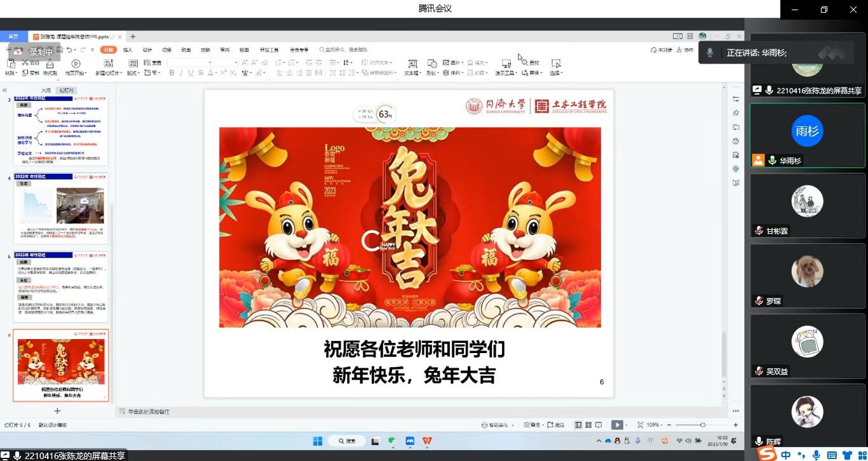868x461 pixels.
Task: Toggle Italic formatting
Action: point(181,73)
